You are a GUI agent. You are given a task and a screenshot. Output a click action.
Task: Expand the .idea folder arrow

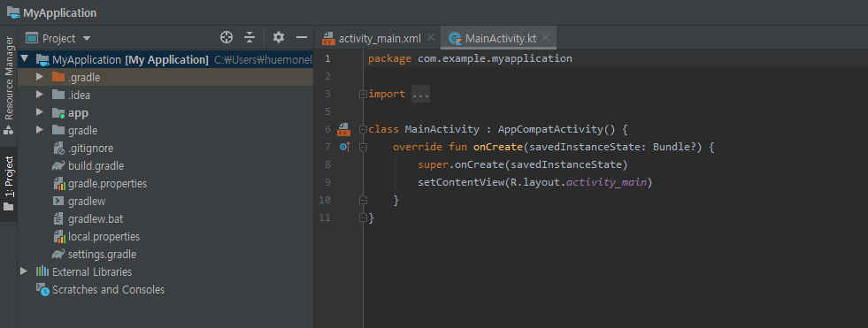pyautogui.click(x=39, y=95)
